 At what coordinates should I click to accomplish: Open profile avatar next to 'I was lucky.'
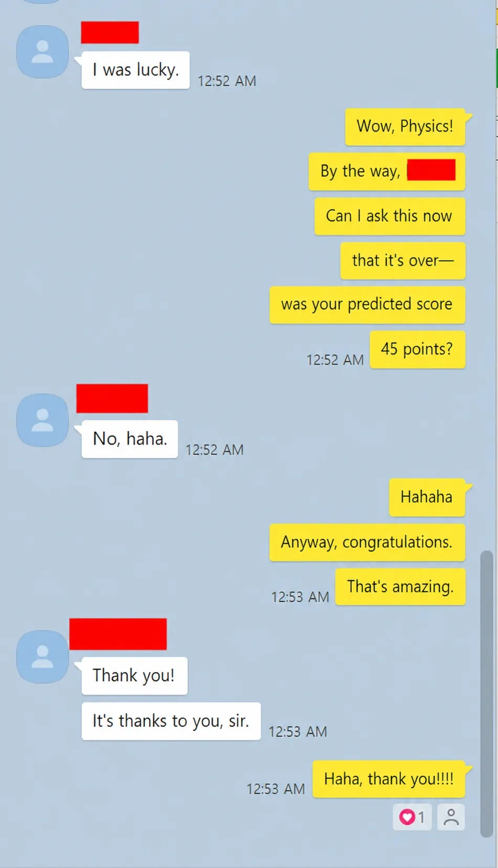pos(42,52)
